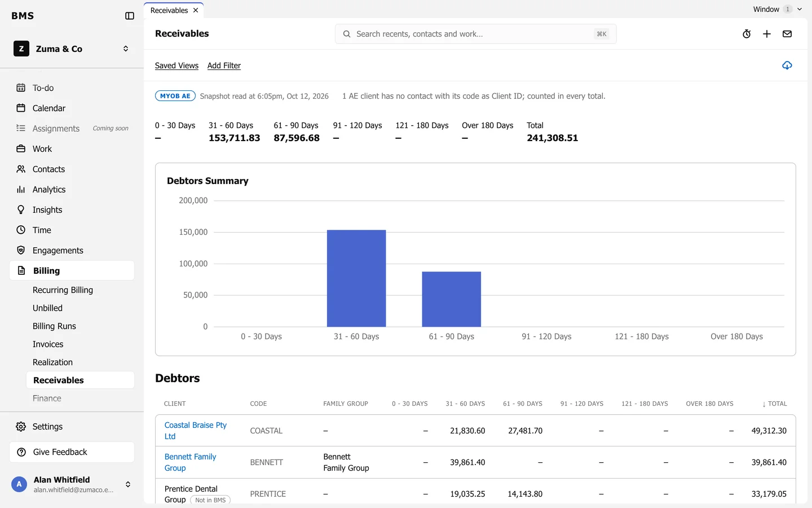Close the Receivables tab
The image size is (812, 508).
(x=196, y=10)
